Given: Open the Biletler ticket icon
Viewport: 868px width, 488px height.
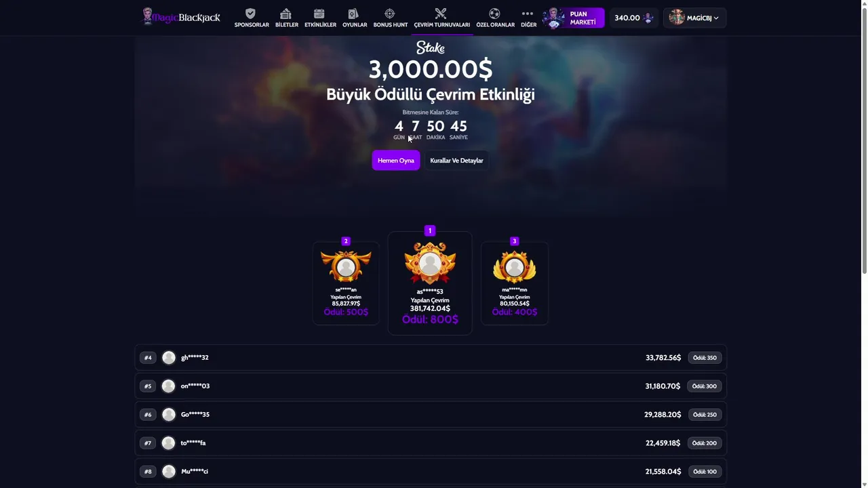Looking at the screenshot, I should 285,14.
